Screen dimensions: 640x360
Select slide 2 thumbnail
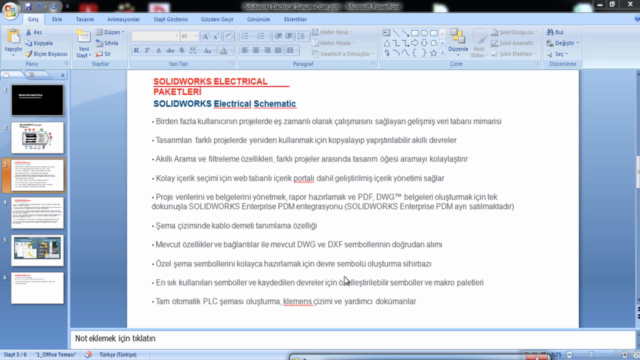click(x=37, y=138)
